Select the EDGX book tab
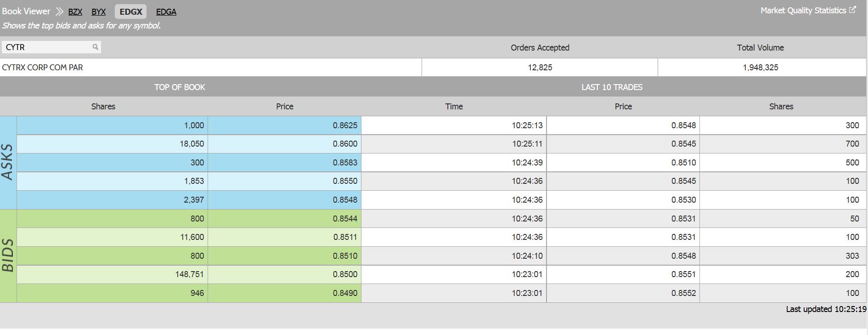The width and height of the screenshot is (868, 335). pos(130,12)
